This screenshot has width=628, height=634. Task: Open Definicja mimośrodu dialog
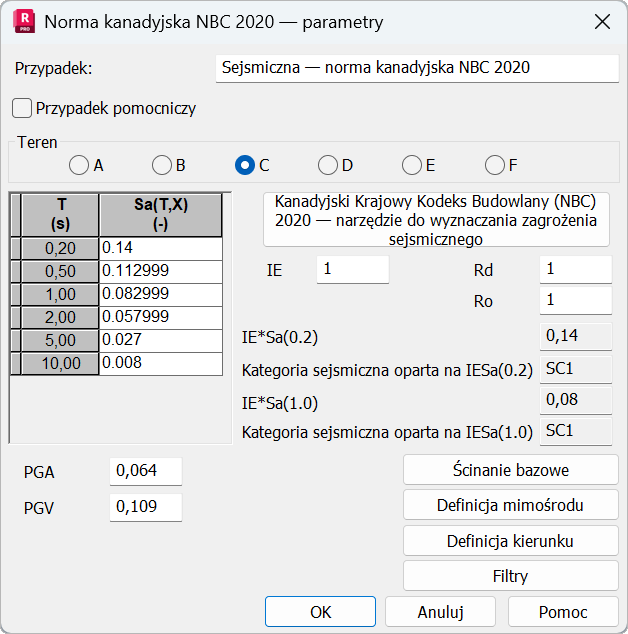click(x=511, y=505)
